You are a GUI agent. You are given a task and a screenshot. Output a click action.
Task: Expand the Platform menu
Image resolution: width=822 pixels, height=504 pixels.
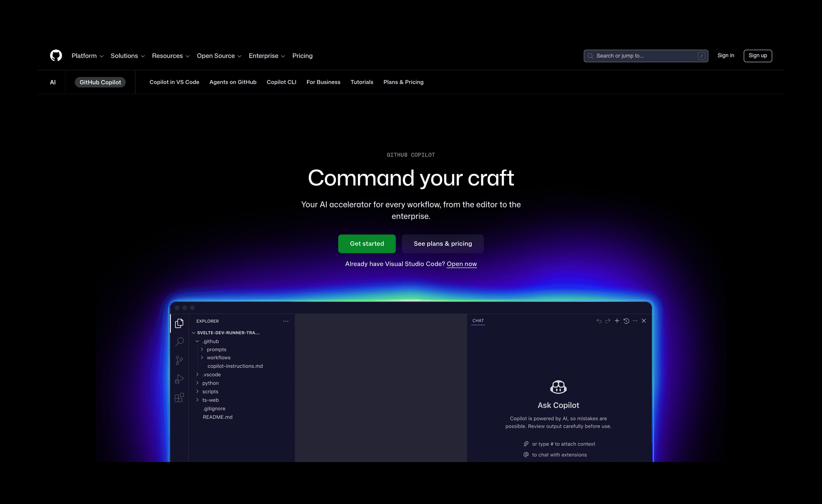(x=87, y=56)
